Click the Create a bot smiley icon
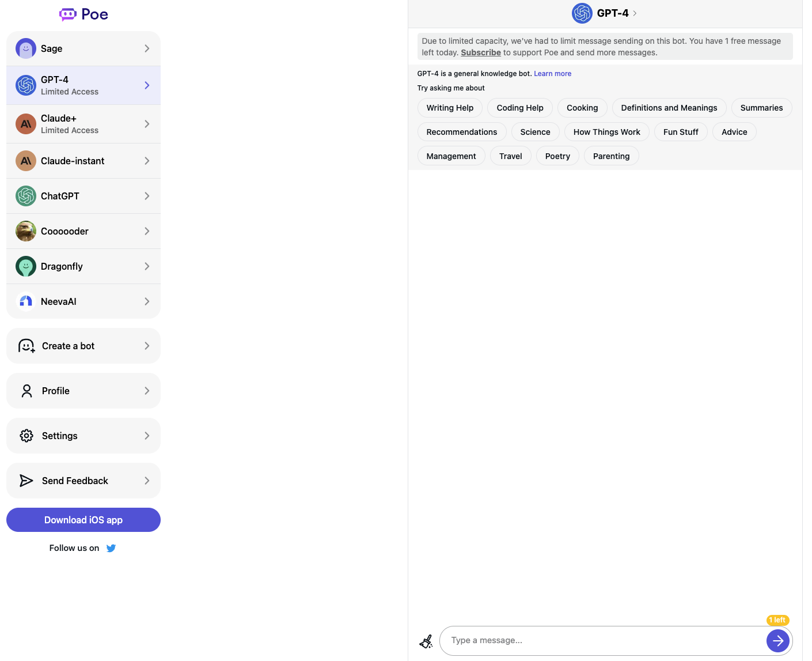 (x=26, y=346)
